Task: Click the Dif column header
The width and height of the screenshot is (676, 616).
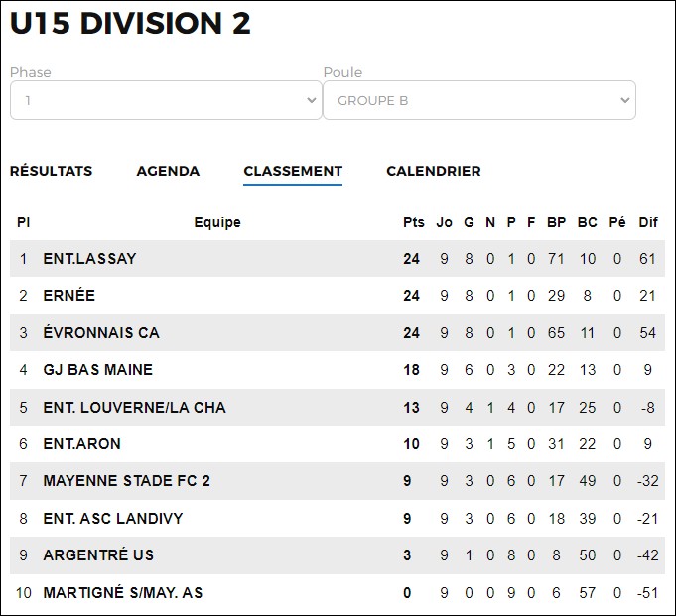Action: [x=648, y=222]
